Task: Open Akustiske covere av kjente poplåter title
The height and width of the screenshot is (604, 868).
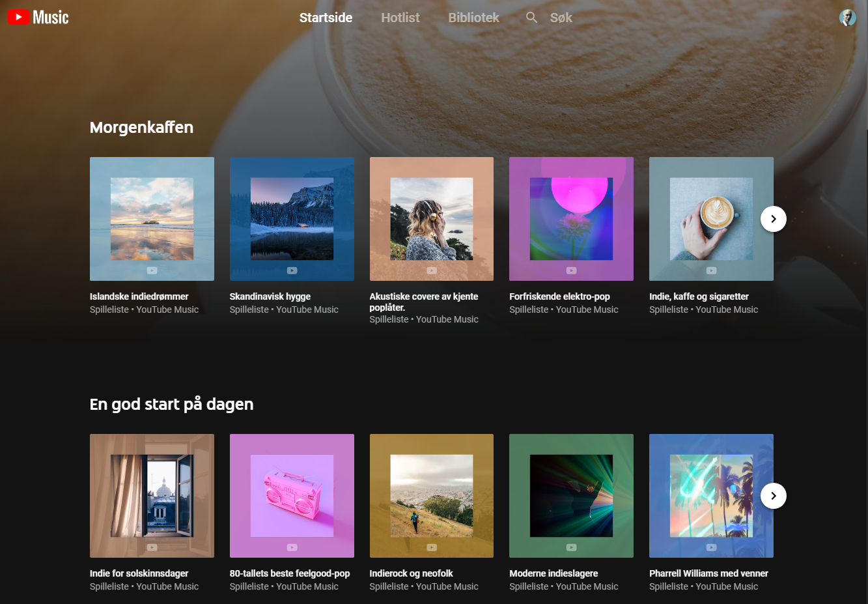Action: tap(423, 302)
